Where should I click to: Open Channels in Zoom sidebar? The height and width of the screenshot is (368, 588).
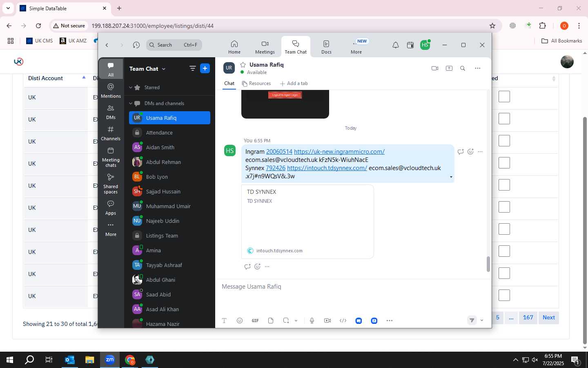tap(111, 133)
